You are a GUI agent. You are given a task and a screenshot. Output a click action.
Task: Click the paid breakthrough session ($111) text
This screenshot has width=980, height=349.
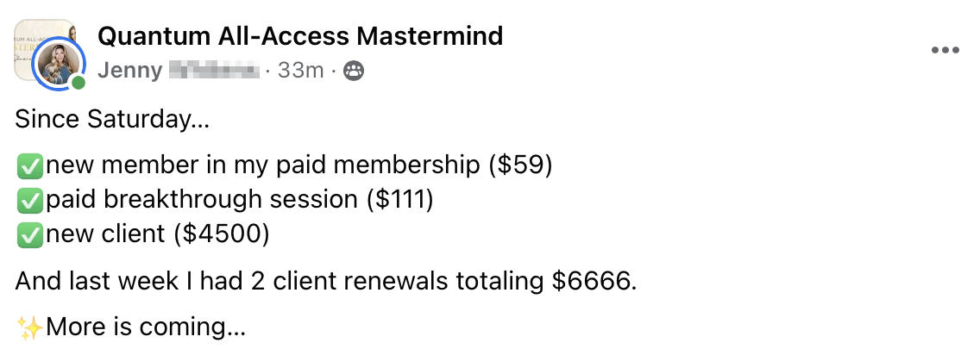(x=239, y=201)
